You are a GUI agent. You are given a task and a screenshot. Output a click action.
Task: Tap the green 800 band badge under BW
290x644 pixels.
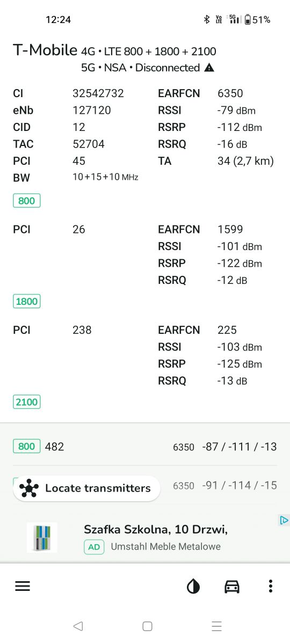coord(26,201)
